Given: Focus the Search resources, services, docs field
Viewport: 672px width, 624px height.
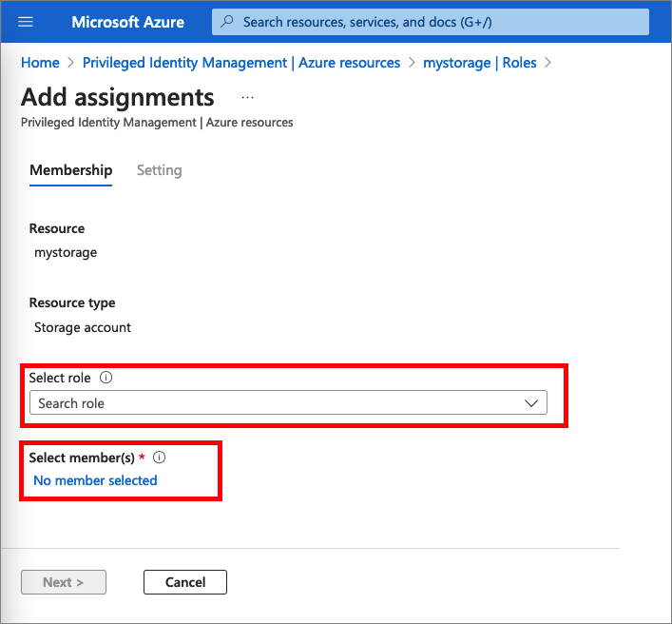Looking at the screenshot, I should coord(431,22).
